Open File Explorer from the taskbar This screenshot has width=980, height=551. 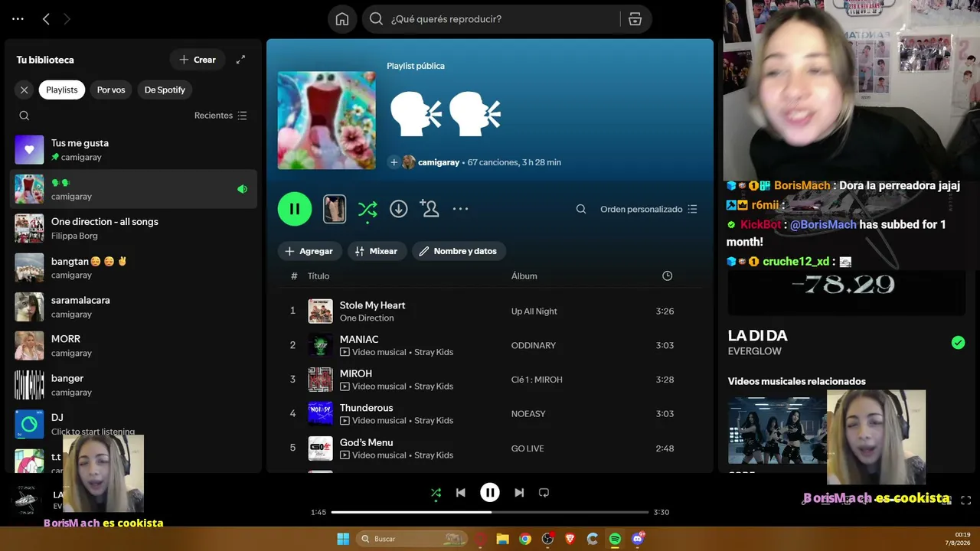pyautogui.click(x=502, y=539)
